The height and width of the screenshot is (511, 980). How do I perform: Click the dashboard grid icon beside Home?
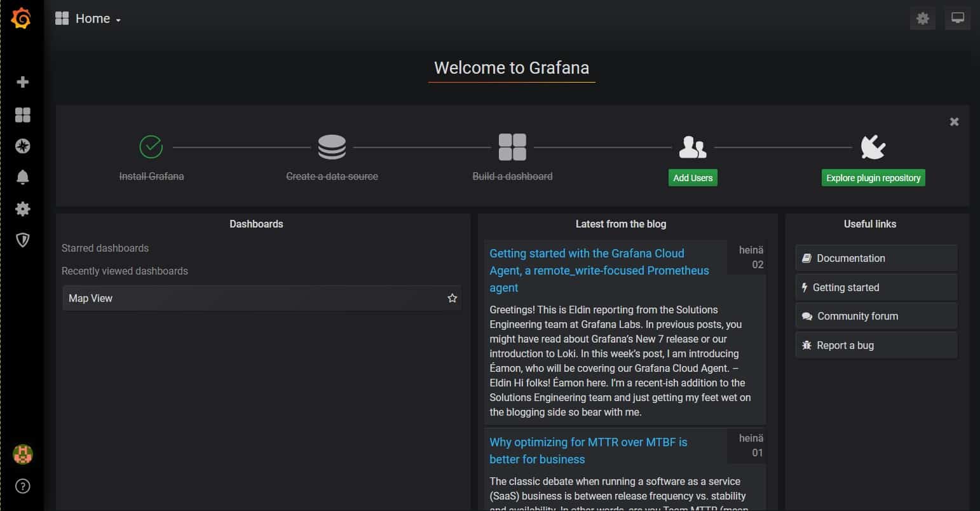[x=62, y=18]
